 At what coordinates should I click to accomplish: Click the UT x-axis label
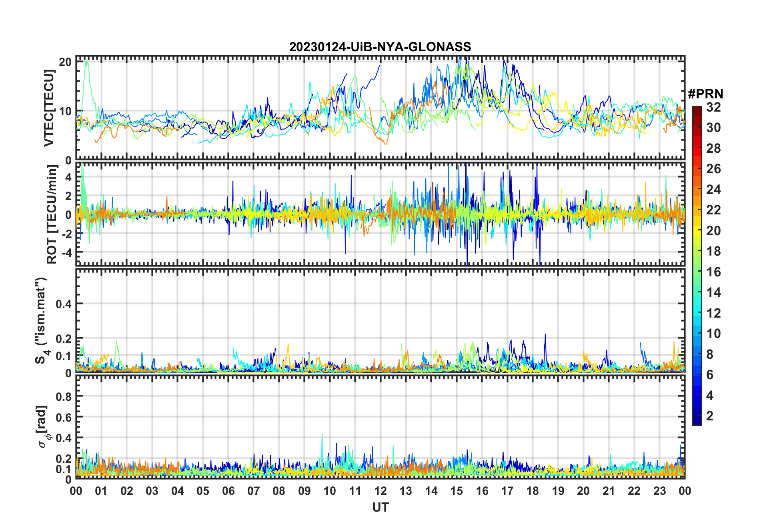tap(380, 507)
